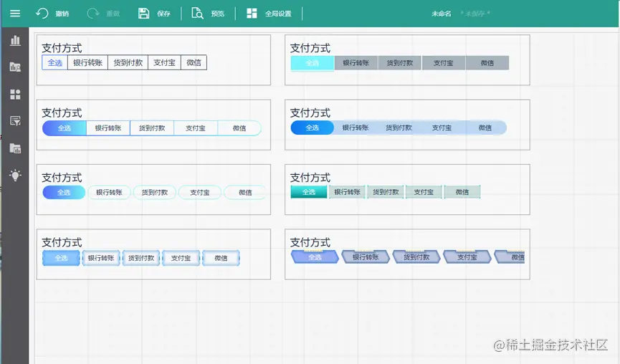
Task: Select 银行转账 in light-blue pill bar
Action: click(356, 128)
